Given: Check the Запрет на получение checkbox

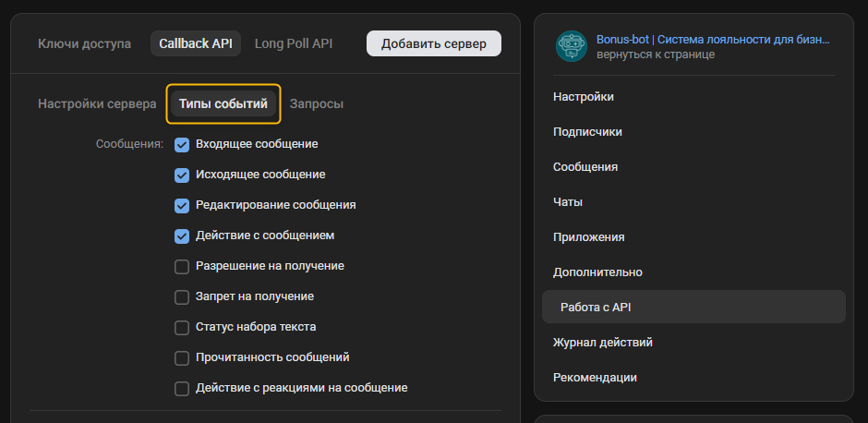Looking at the screenshot, I should click(x=182, y=297).
